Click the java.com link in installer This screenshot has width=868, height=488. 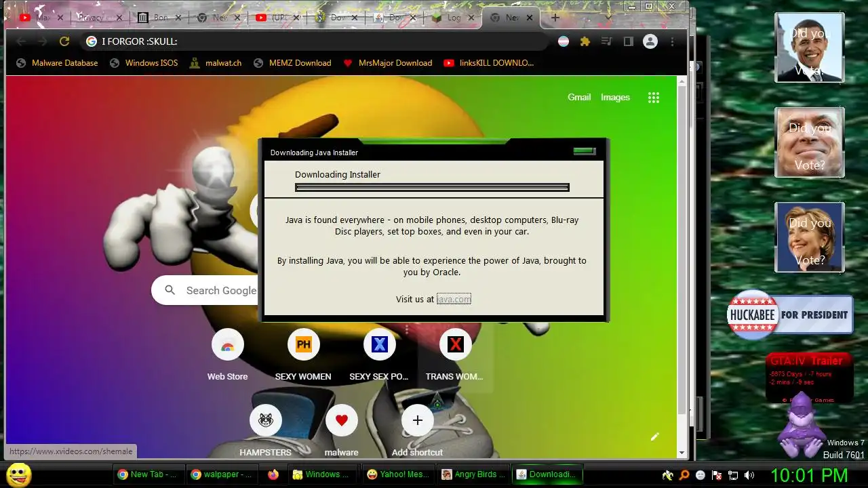(454, 299)
